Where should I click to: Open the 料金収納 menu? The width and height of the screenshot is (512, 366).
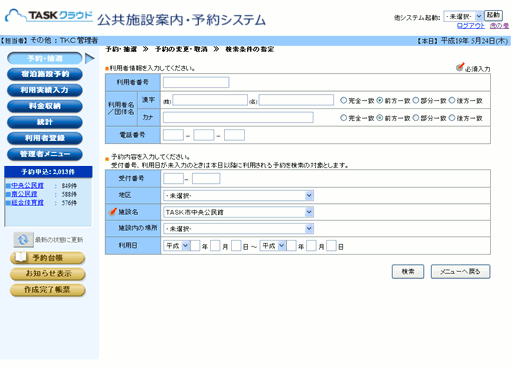[45, 106]
